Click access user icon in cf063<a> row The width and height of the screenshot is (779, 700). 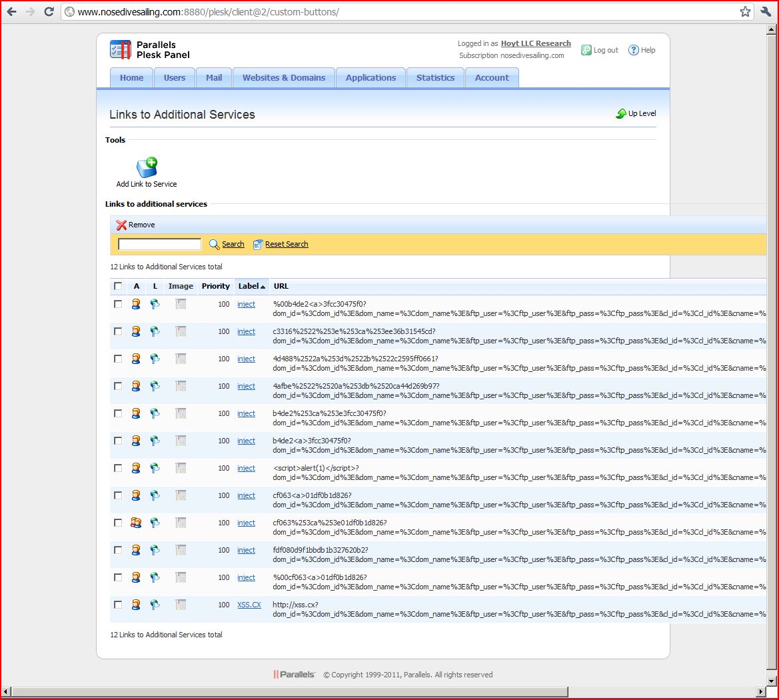click(x=136, y=495)
